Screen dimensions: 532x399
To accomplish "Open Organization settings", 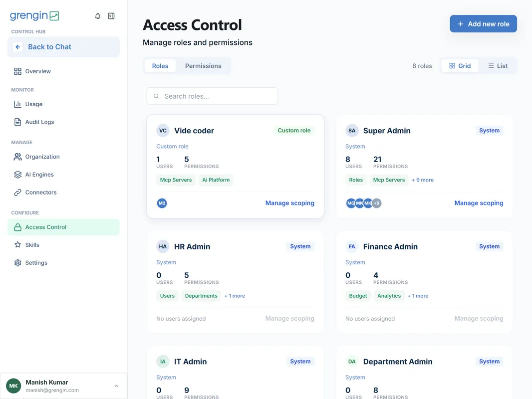I will (x=63, y=157).
